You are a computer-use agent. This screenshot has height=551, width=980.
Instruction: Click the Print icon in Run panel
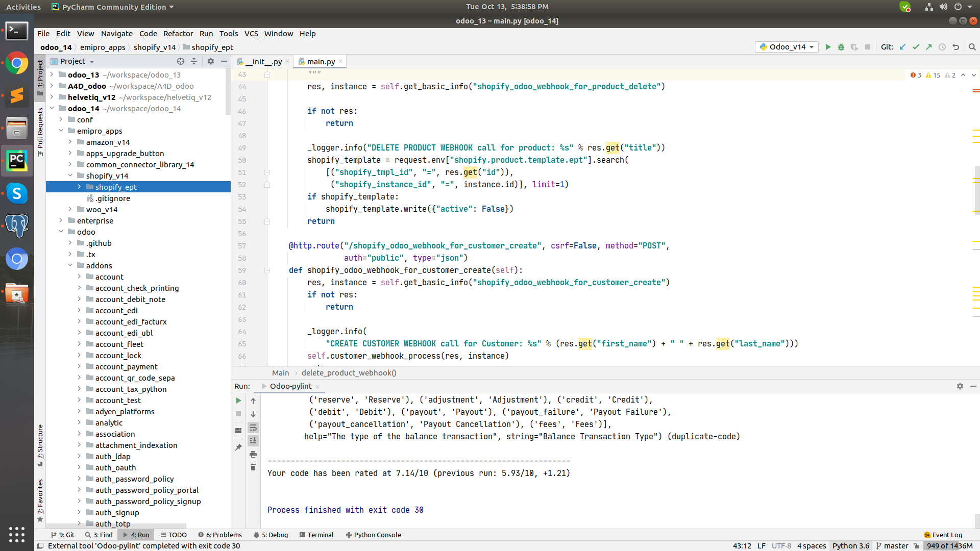[x=253, y=454]
